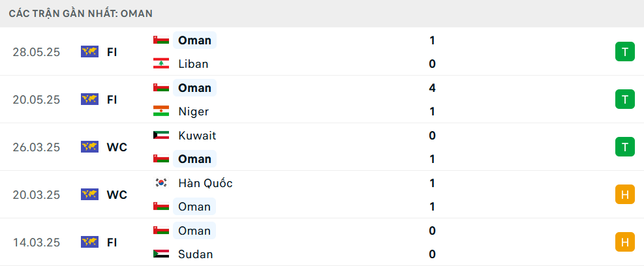The height and width of the screenshot is (266, 644).
Task: Click the Liban flag icon
Action: point(161,64)
